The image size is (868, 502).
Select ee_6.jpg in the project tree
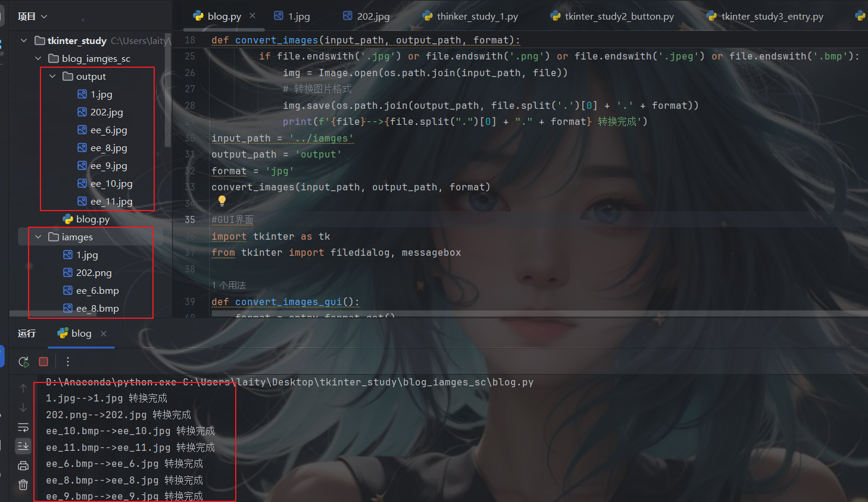tap(109, 130)
